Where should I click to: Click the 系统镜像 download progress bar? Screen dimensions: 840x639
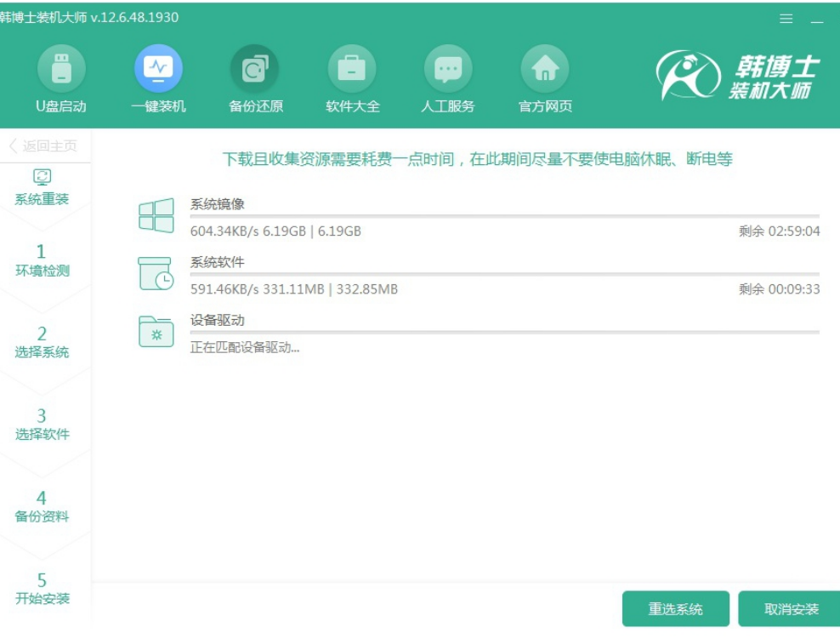pyautogui.click(x=504, y=217)
